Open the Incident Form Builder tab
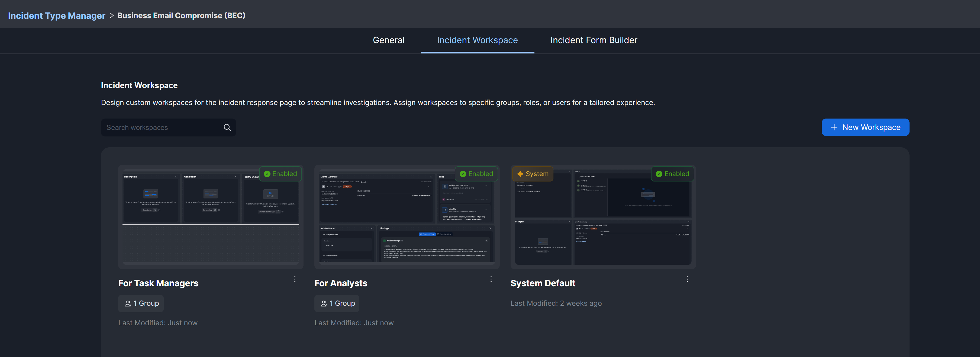The height and width of the screenshot is (357, 980). click(x=594, y=40)
